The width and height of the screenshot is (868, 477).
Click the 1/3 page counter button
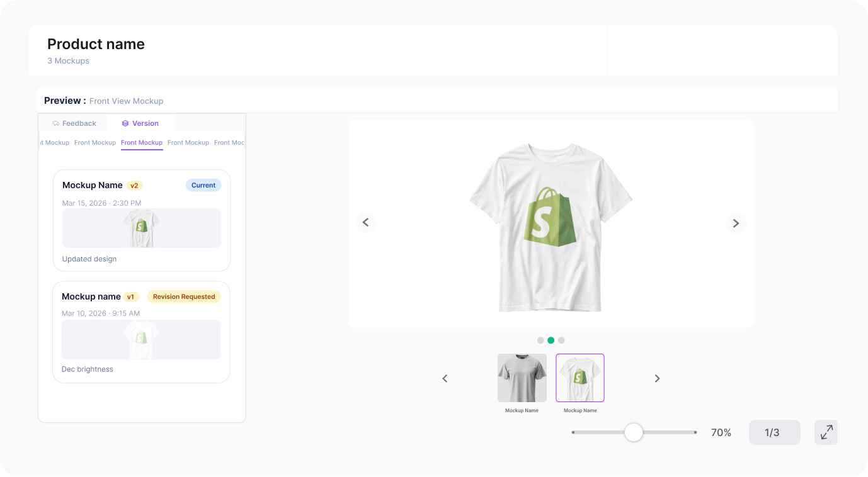click(x=774, y=432)
